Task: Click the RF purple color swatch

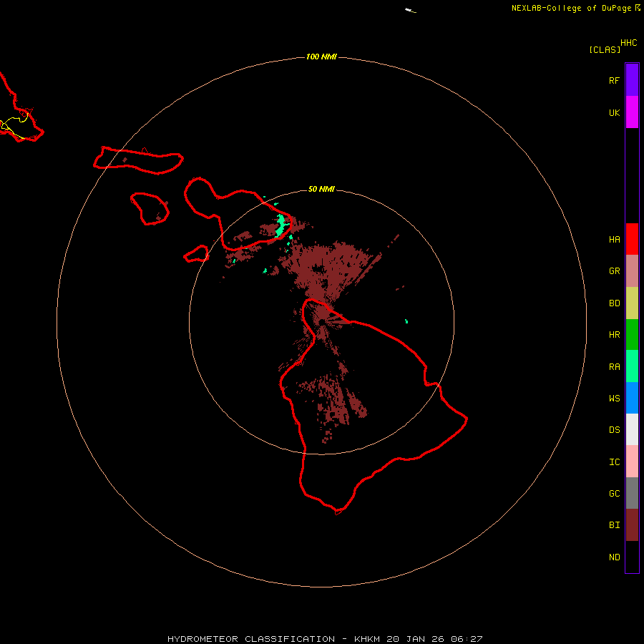Action: coord(632,80)
